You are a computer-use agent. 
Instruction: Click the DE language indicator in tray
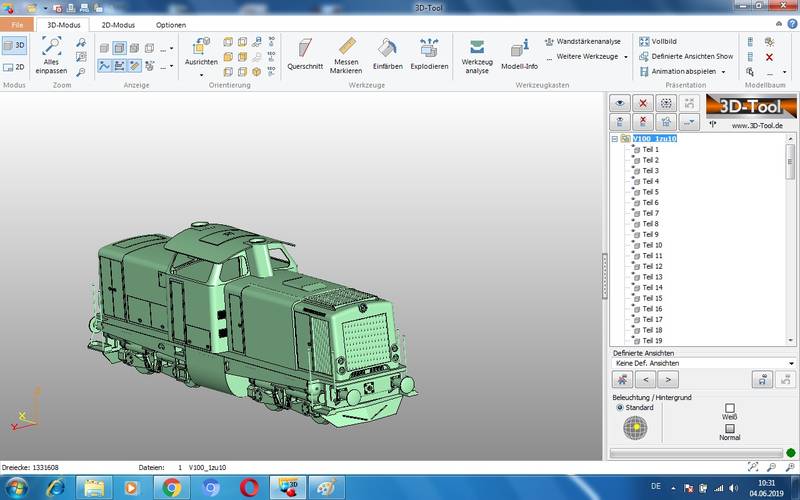click(x=656, y=486)
